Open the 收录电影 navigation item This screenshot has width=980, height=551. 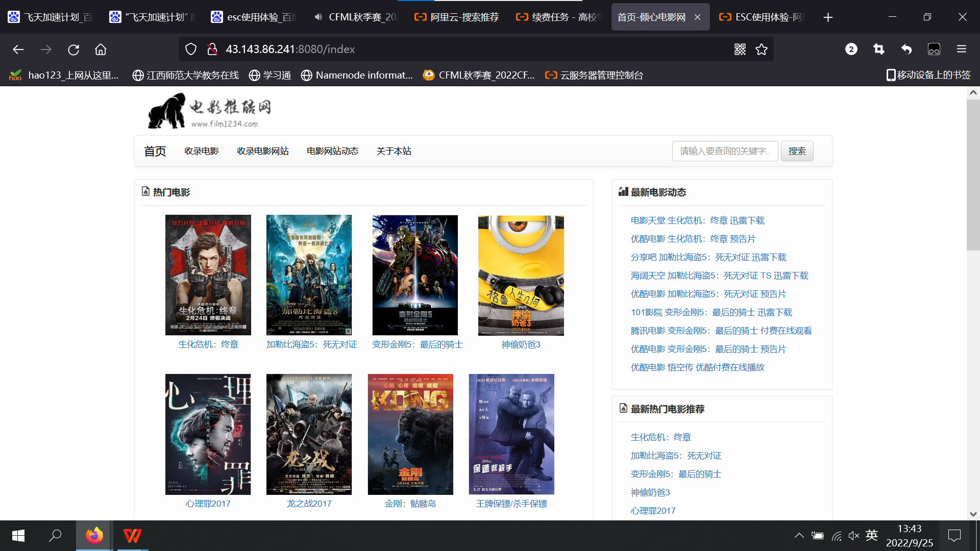202,151
